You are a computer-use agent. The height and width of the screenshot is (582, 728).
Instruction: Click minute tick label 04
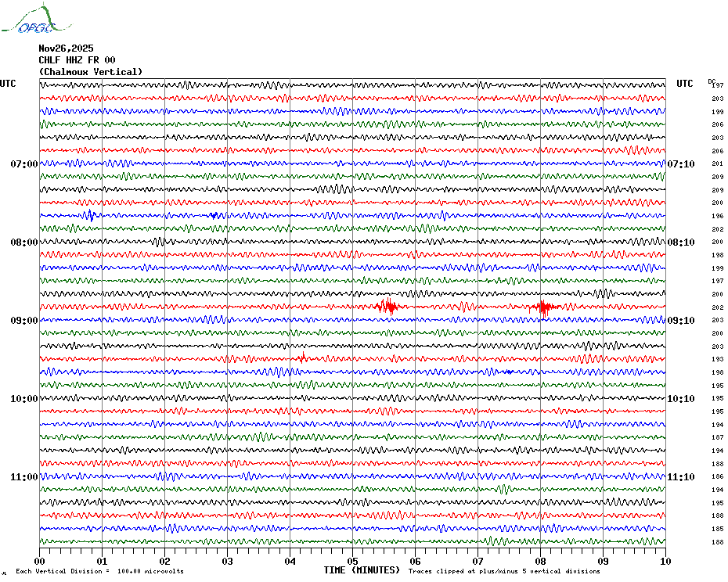(290, 561)
